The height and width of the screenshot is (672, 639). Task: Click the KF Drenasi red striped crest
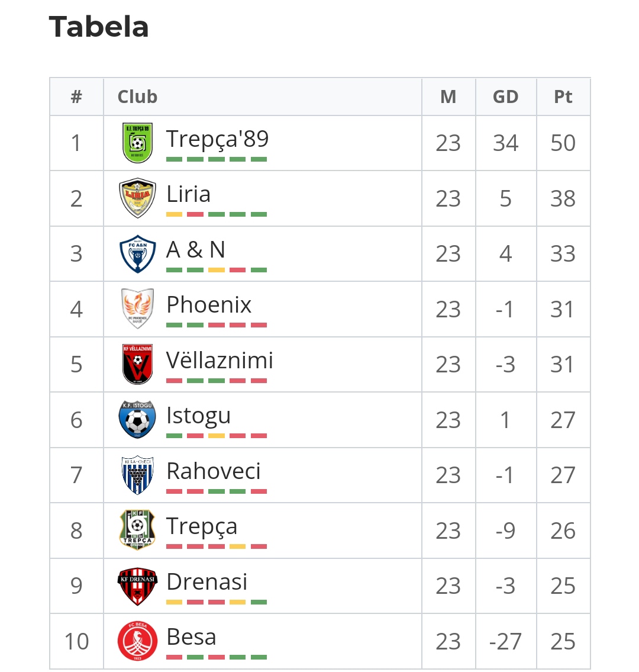[137, 586]
